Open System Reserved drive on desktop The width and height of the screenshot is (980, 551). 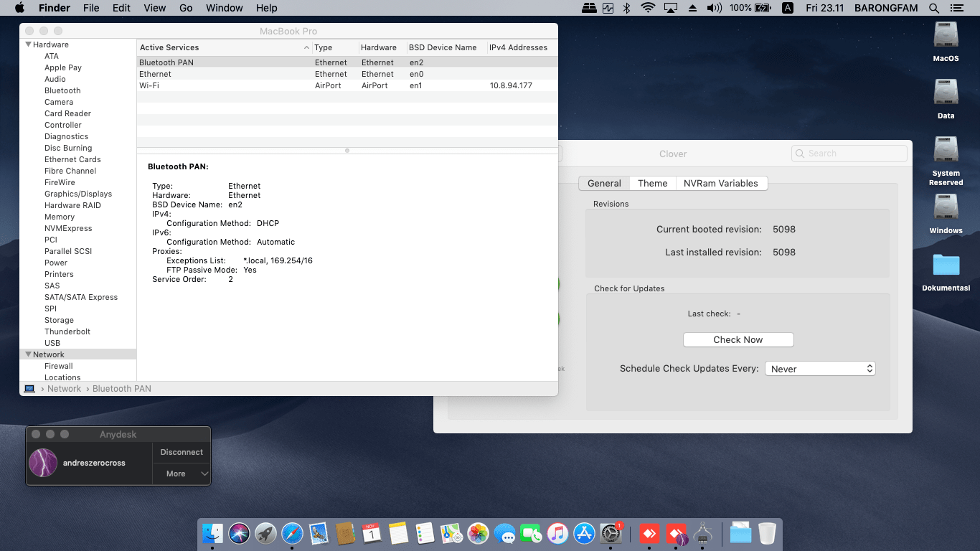pyautogui.click(x=946, y=161)
